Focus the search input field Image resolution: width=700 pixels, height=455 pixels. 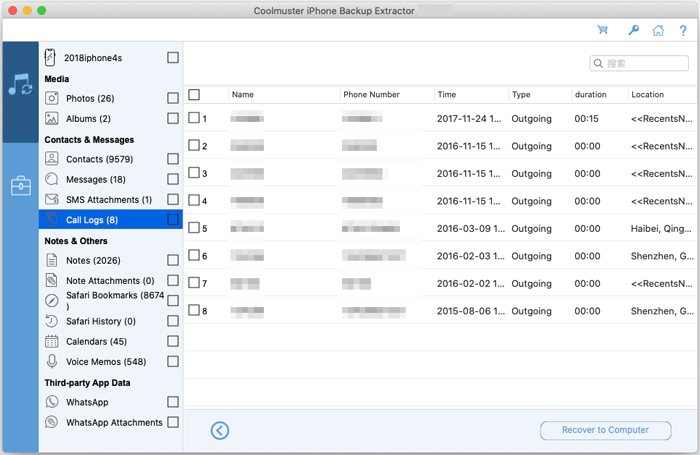639,63
